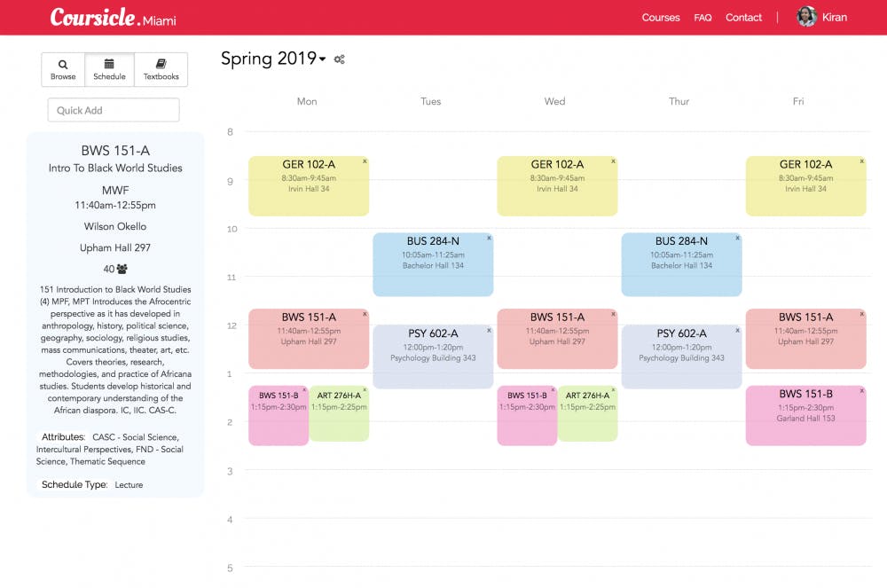Remove Tuesday BUS 284-N using x icon
Screen dimensions: 887x588
[489, 238]
